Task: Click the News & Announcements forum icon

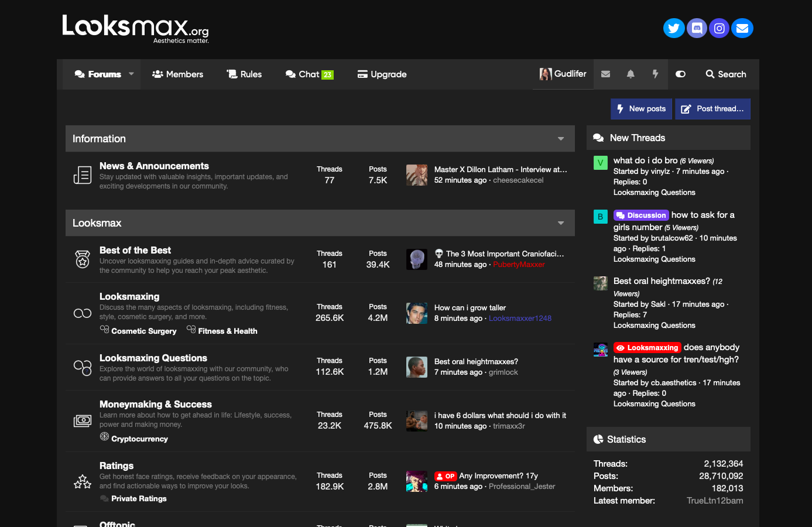Action: coord(83,175)
